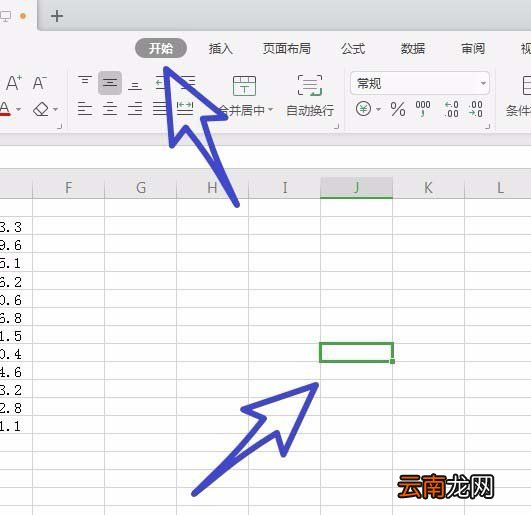
Task: Center cell text horizontally
Action: [x=110, y=109]
